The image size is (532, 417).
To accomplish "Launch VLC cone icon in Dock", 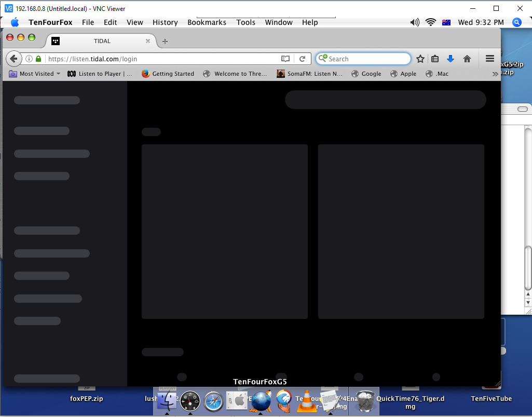I will tap(306, 401).
